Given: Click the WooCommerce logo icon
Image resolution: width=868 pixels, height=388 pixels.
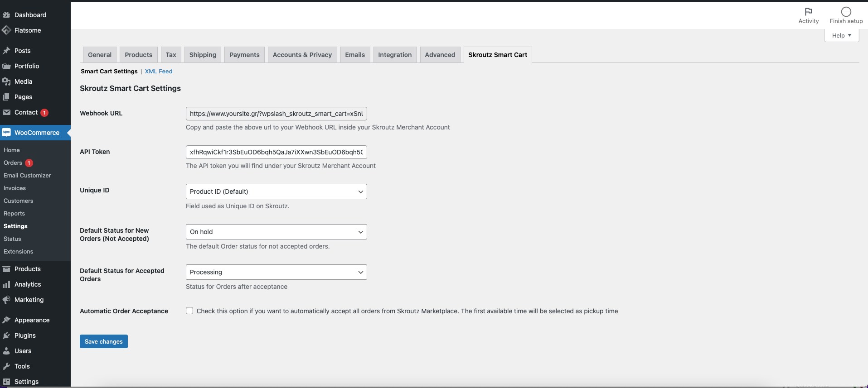Looking at the screenshot, I should 6,133.
